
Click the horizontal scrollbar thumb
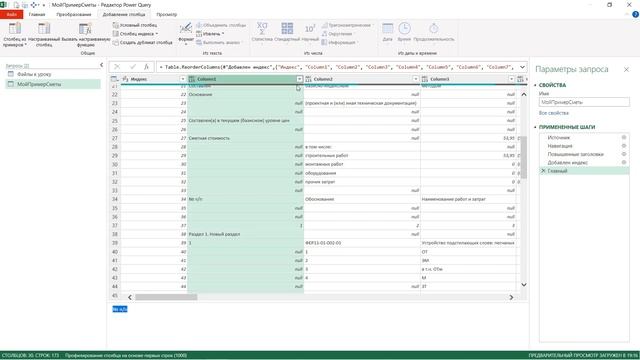[166, 297]
